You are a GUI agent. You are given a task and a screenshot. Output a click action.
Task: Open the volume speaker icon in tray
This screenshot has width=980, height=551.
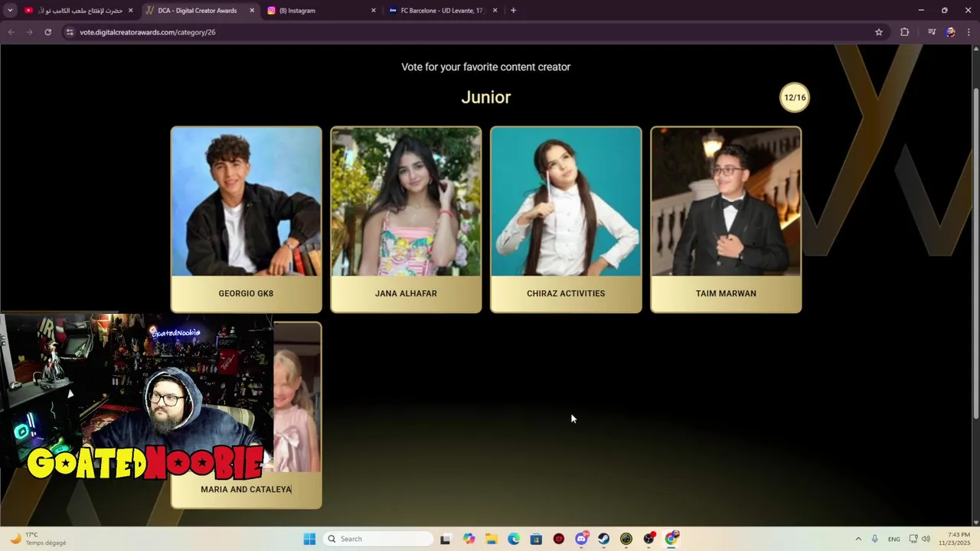coord(926,539)
